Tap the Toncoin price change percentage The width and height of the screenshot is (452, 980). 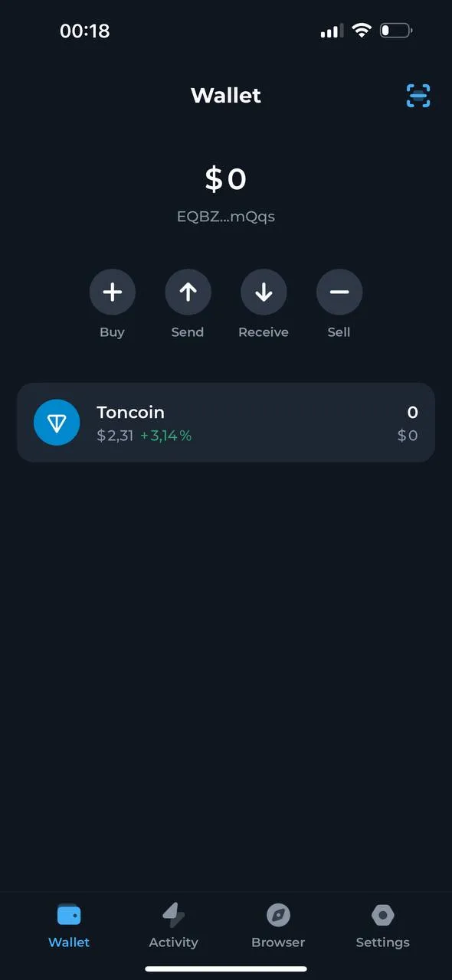click(165, 435)
